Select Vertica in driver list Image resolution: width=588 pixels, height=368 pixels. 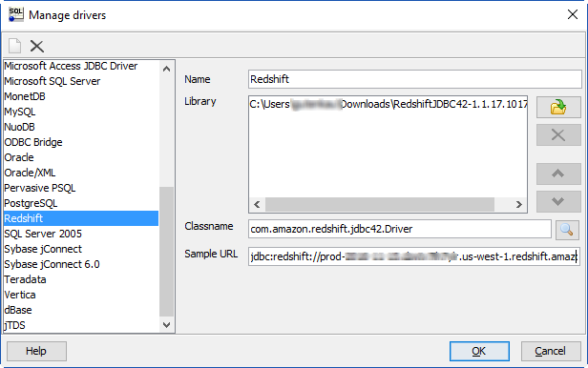[81, 295]
